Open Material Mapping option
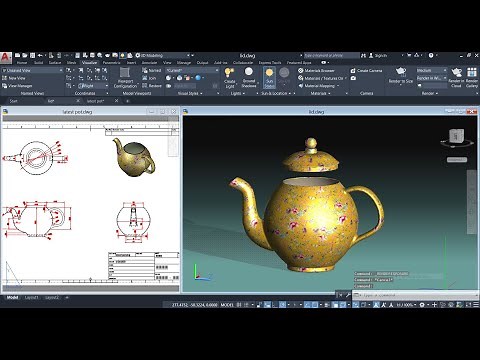 tap(318, 86)
